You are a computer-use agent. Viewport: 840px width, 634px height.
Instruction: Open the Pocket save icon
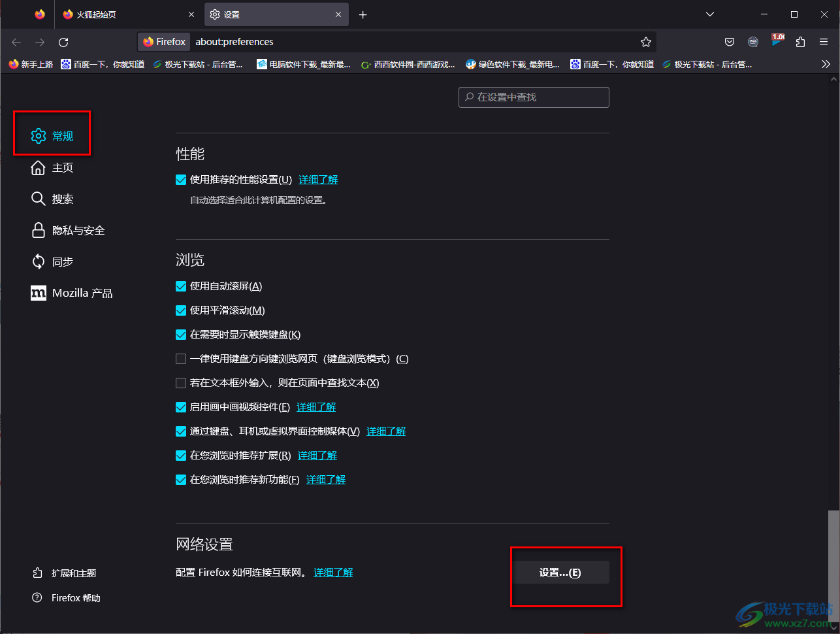(730, 42)
